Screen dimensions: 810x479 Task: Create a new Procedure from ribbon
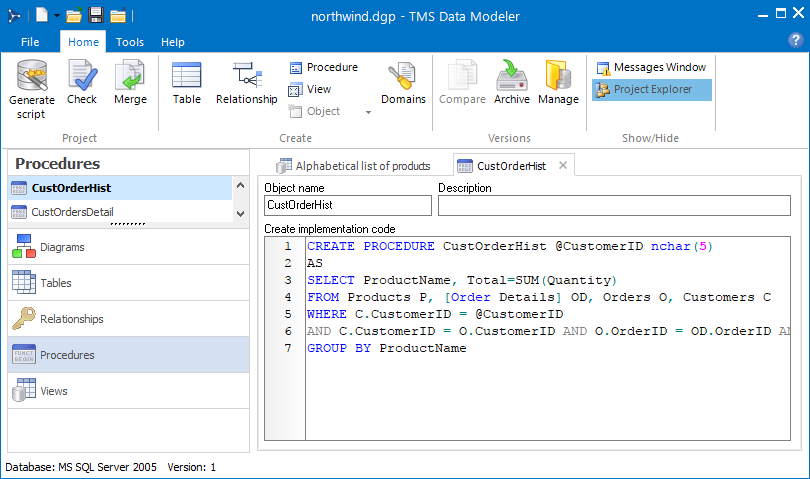coord(323,68)
